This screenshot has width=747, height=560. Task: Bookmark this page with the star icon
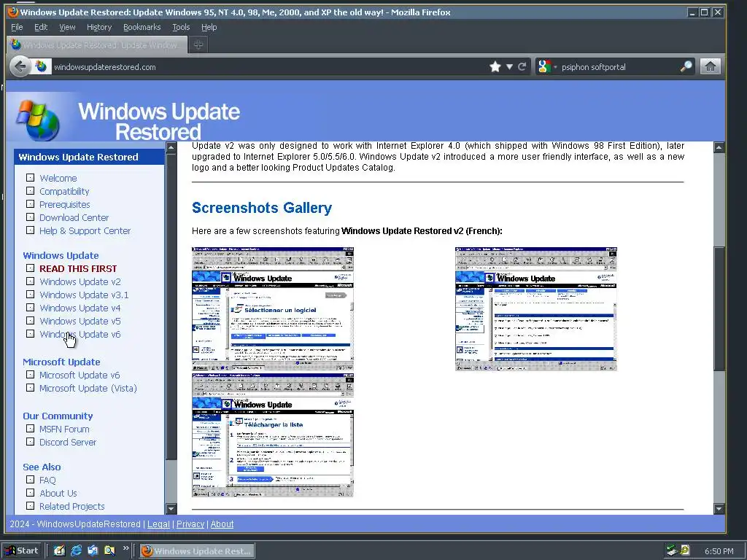(495, 66)
